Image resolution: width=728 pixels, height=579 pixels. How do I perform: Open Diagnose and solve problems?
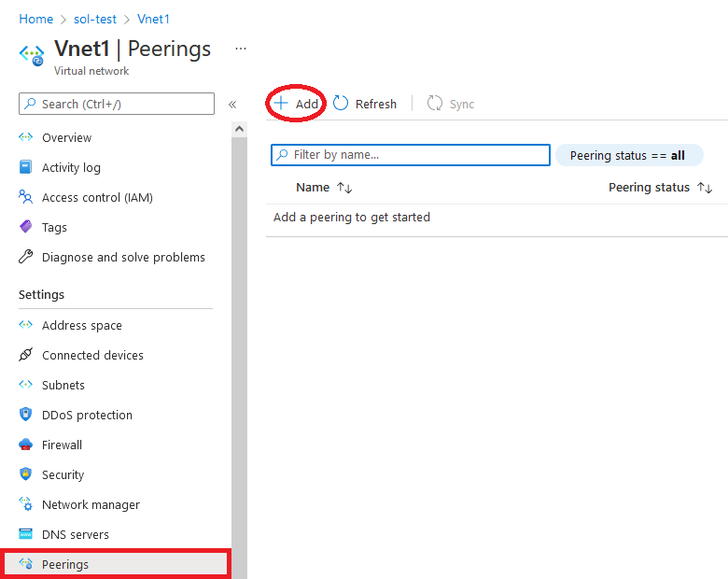(123, 258)
